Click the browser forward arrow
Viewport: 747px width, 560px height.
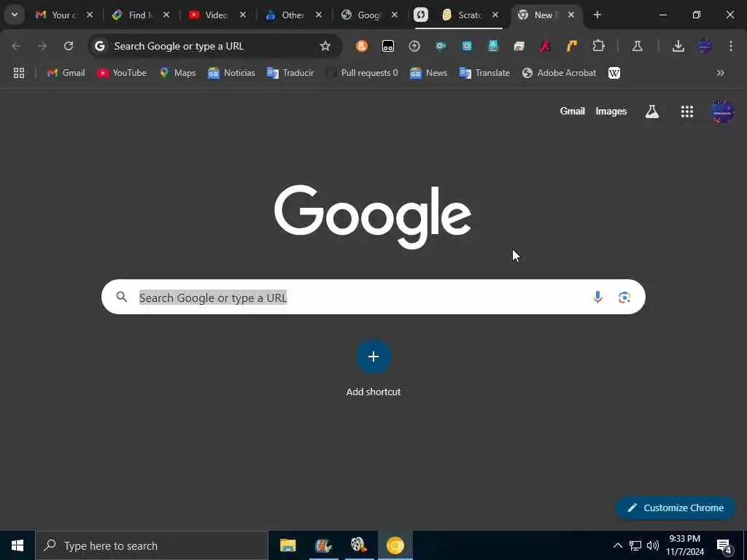pyautogui.click(x=42, y=46)
